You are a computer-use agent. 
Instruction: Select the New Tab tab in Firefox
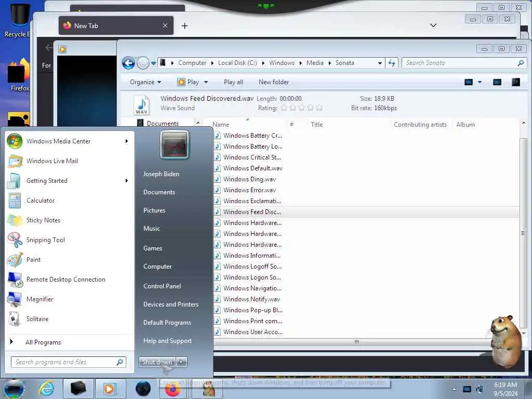[x=116, y=26]
